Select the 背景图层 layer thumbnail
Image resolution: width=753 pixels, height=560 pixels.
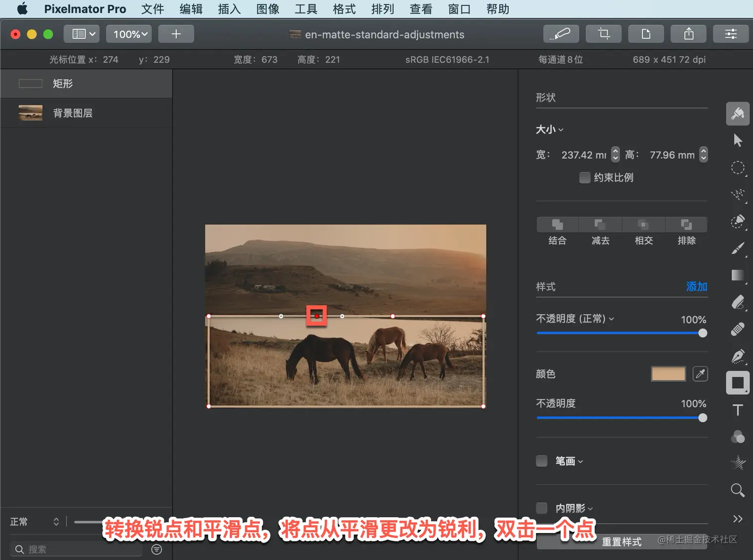[x=30, y=113]
